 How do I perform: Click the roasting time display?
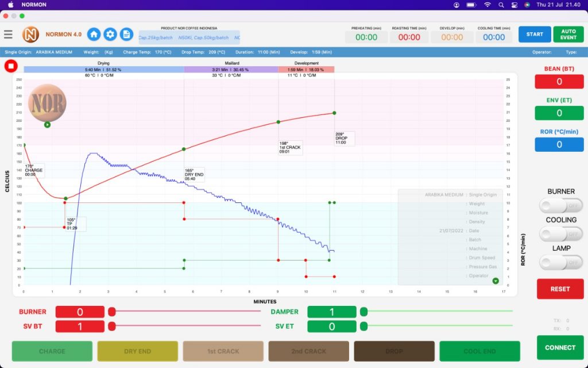tap(409, 37)
